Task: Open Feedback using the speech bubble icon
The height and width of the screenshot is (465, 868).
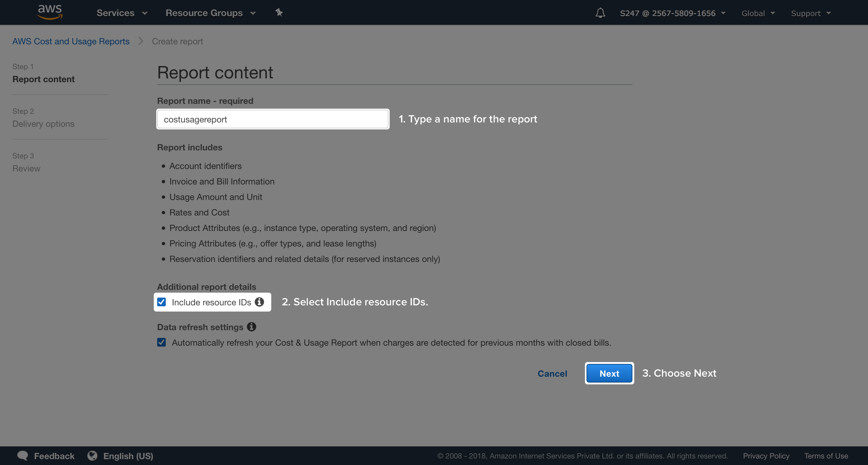Action: point(22,456)
